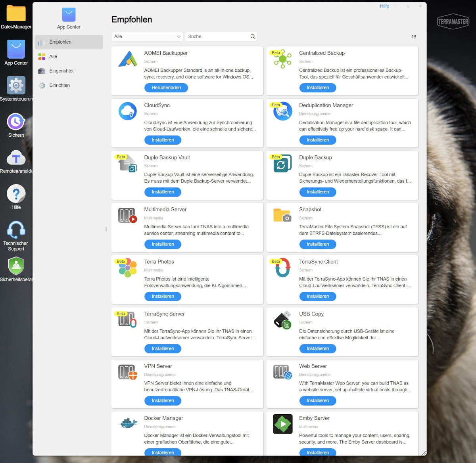
Task: Select Alle in the sidebar
Action: tap(69, 57)
